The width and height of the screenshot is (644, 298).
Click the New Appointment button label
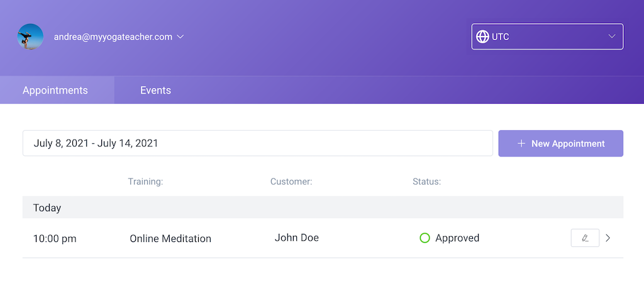pyautogui.click(x=568, y=143)
